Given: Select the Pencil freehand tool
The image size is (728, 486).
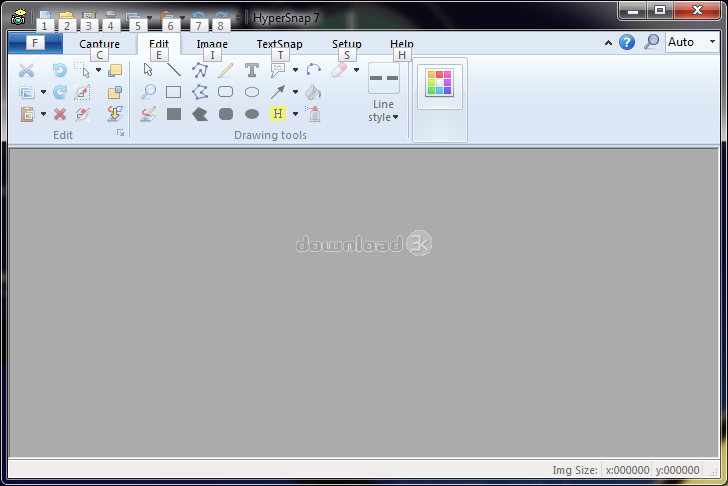Looking at the screenshot, I should click(226, 70).
